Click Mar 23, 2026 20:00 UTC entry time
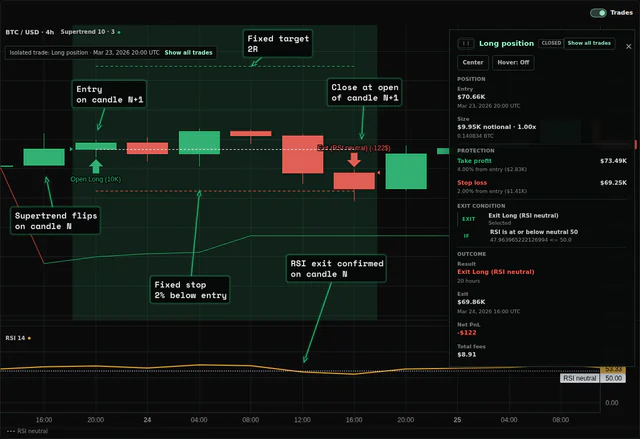This screenshot has height=439, width=640. tap(489, 106)
